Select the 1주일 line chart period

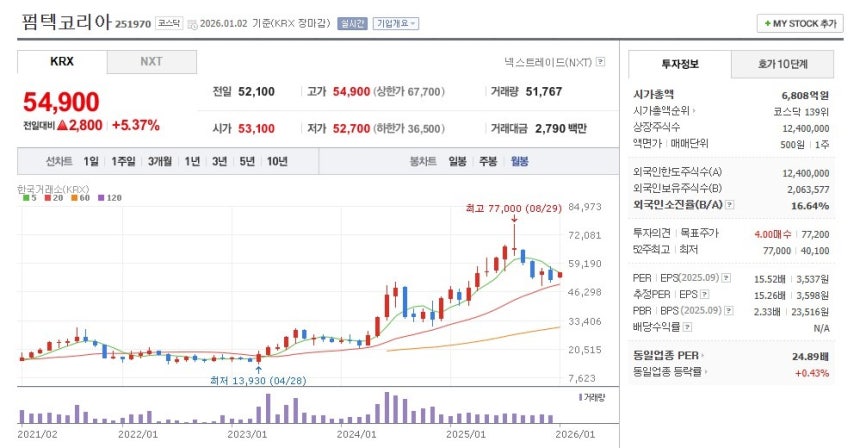pos(123,161)
